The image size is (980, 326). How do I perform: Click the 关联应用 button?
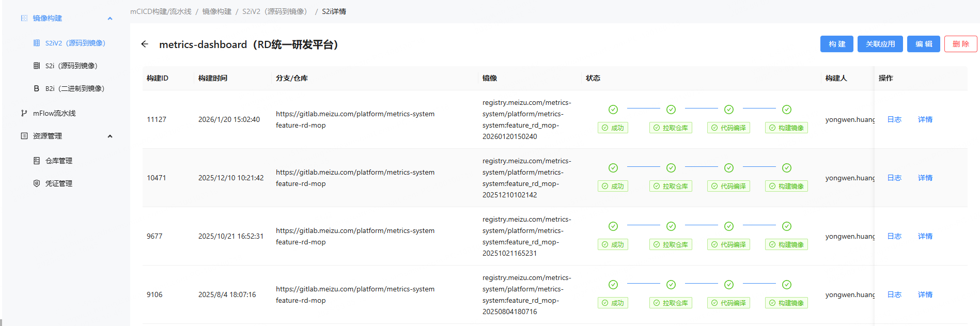click(x=880, y=44)
